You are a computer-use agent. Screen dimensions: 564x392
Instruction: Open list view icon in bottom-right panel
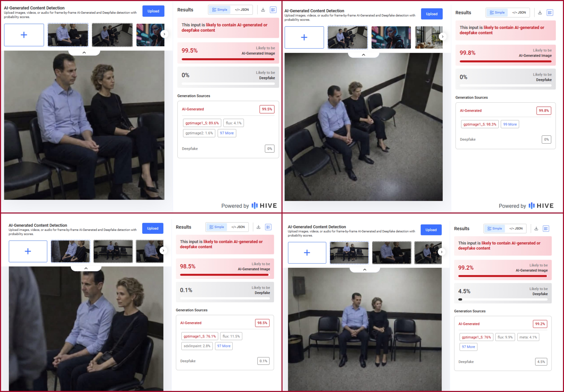click(546, 229)
